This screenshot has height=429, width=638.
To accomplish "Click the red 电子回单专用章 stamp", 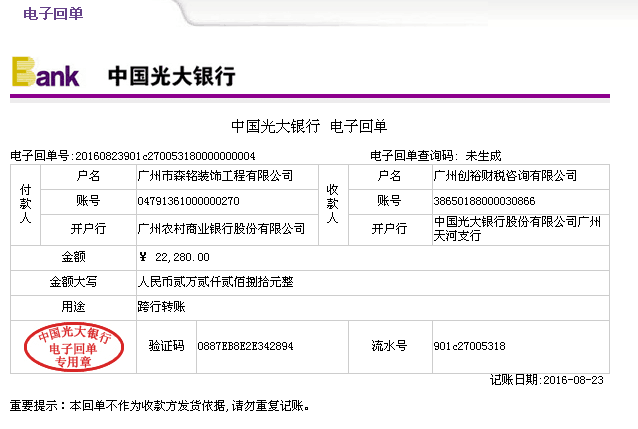I will 74,347.
